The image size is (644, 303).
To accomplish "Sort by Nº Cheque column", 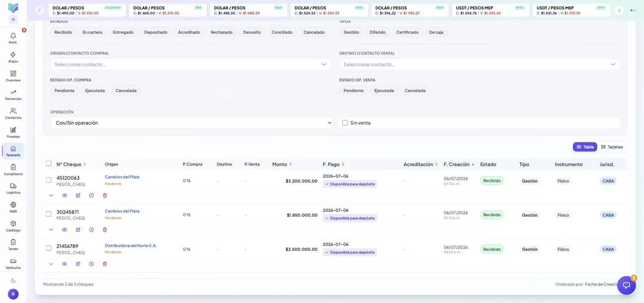I will [x=71, y=164].
